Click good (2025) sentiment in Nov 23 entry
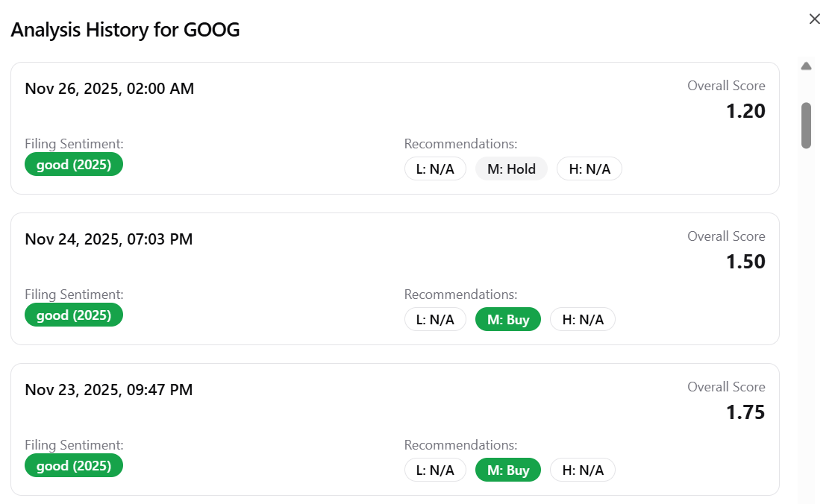835x504 pixels. click(74, 466)
